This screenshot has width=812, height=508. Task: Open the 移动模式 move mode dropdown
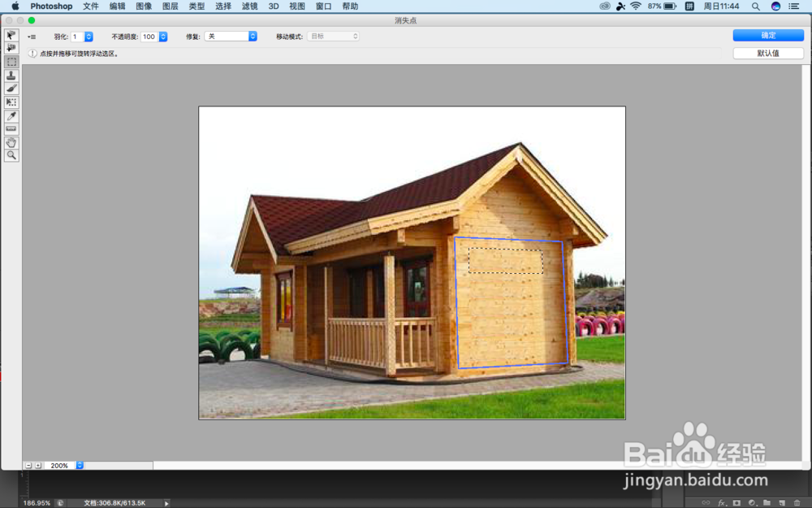(333, 37)
